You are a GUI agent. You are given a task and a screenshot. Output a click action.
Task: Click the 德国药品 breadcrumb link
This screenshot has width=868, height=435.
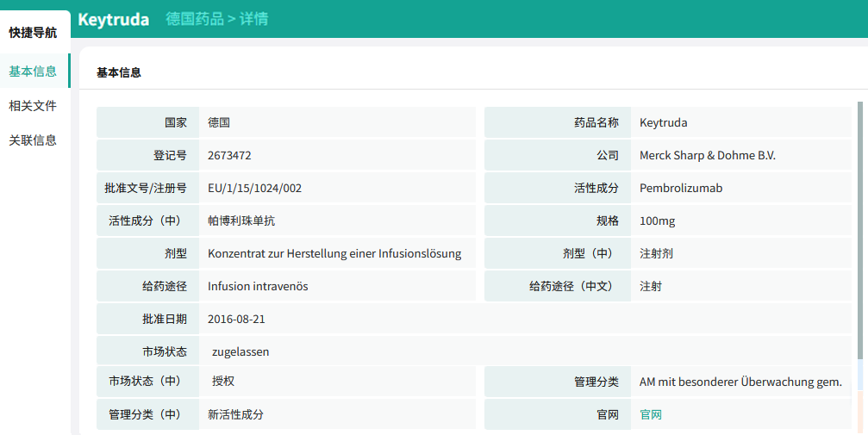(195, 19)
